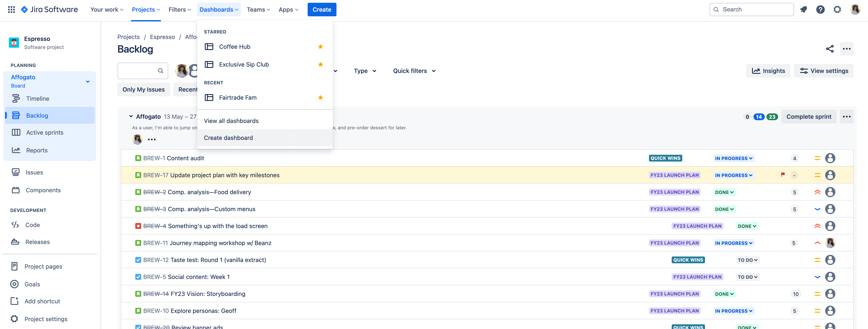Screen dimensions: 868x329
Task: Open the Code section under Development
Action: pyautogui.click(x=32, y=225)
